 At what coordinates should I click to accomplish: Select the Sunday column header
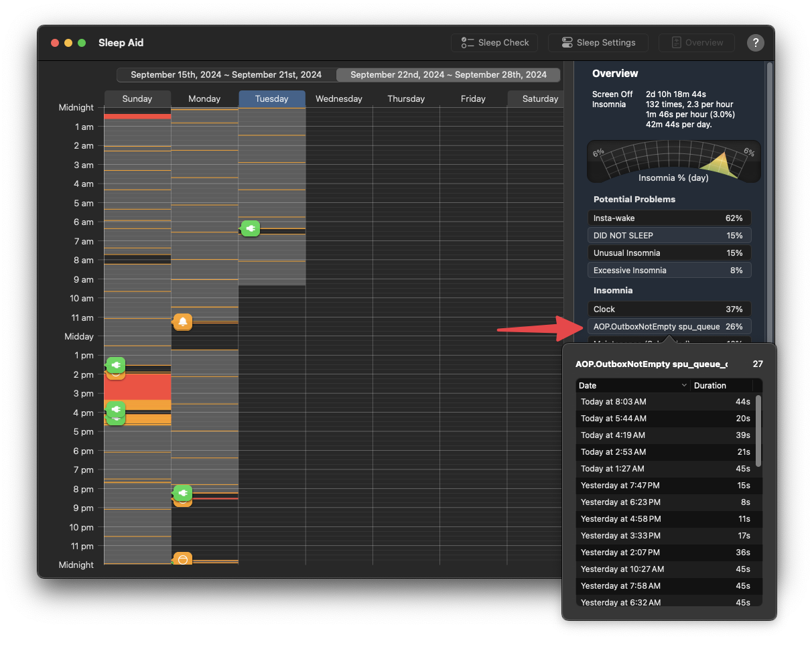click(137, 98)
